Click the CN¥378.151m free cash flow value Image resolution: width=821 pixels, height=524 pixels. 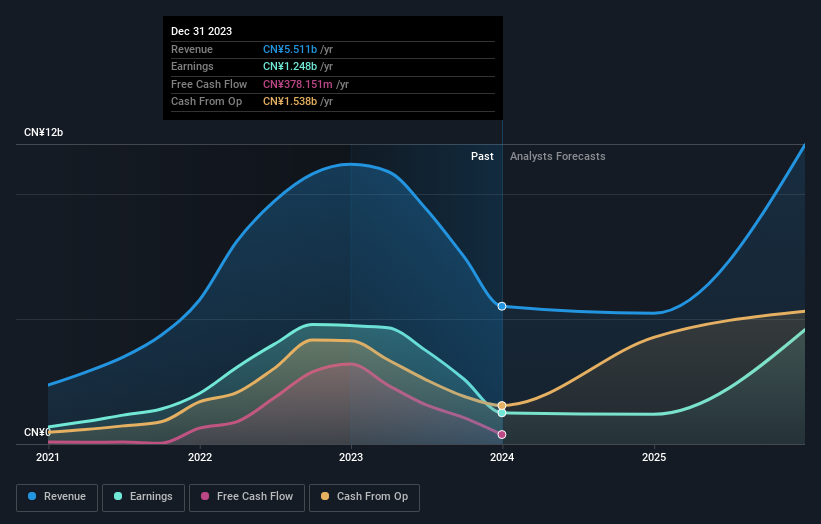(298, 84)
